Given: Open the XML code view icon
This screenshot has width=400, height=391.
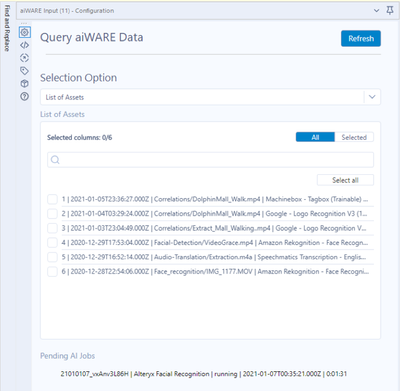Looking at the screenshot, I should [x=24, y=45].
